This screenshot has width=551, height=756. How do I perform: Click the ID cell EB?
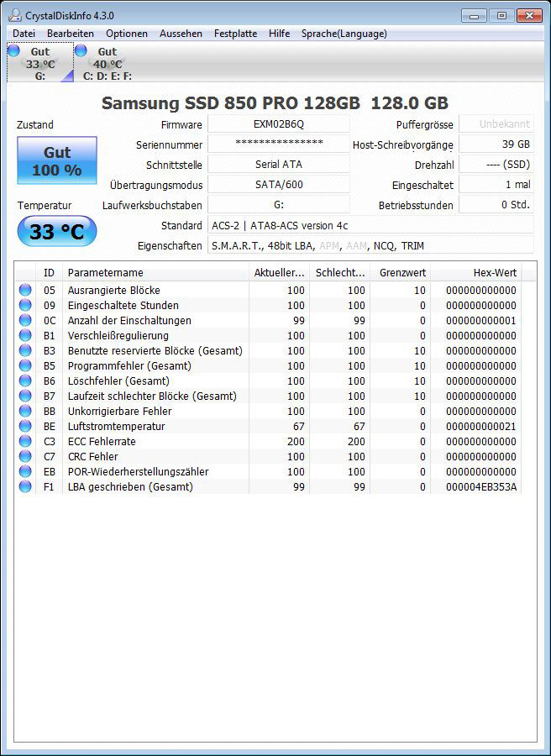[x=50, y=471]
